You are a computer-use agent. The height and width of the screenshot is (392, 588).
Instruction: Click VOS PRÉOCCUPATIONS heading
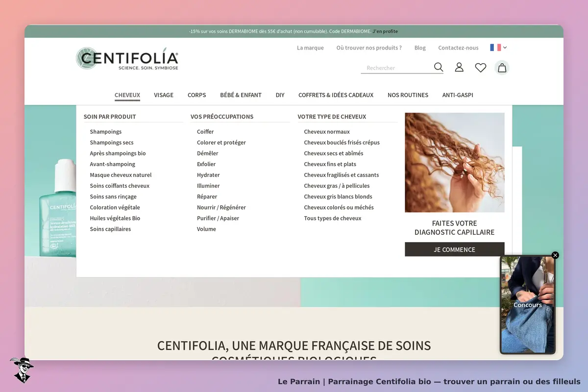(x=222, y=117)
